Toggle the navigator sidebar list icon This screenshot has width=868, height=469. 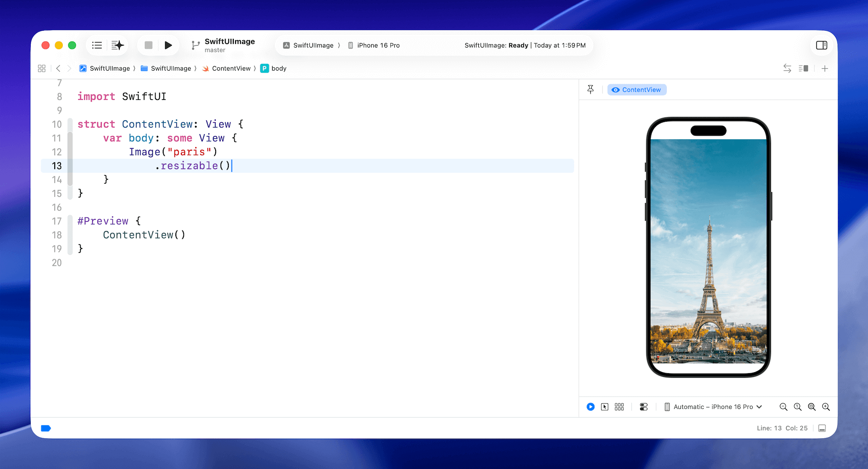pos(97,45)
